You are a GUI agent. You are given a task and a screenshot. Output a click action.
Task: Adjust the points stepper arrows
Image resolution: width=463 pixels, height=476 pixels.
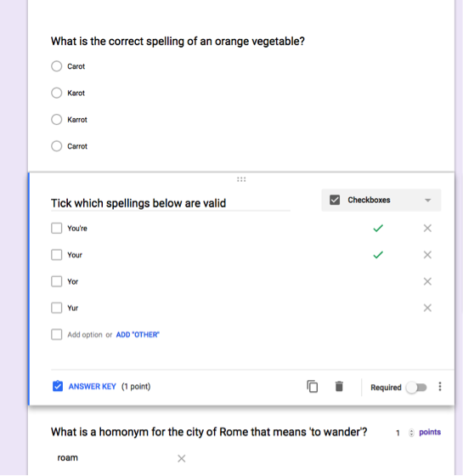pos(411,433)
